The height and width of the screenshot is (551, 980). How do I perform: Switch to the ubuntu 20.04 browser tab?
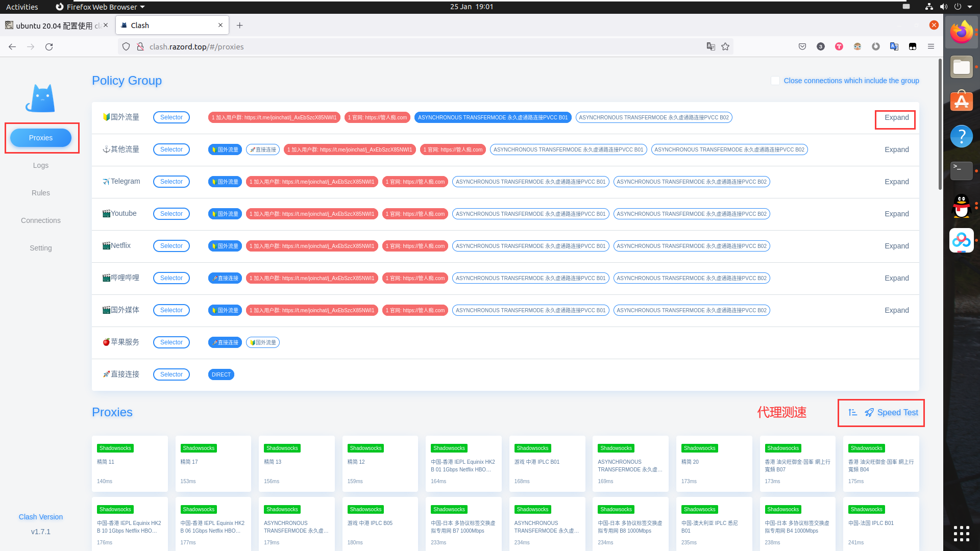click(56, 25)
